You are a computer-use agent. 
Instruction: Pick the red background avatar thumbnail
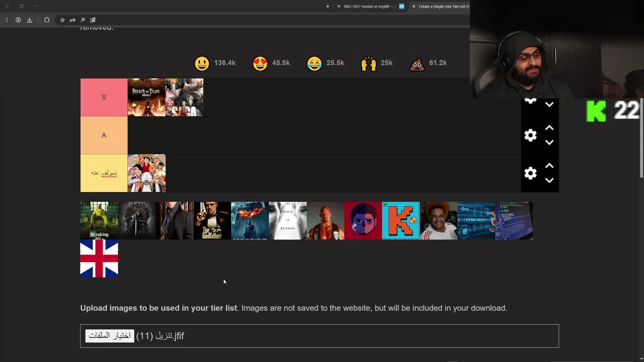coord(363,221)
